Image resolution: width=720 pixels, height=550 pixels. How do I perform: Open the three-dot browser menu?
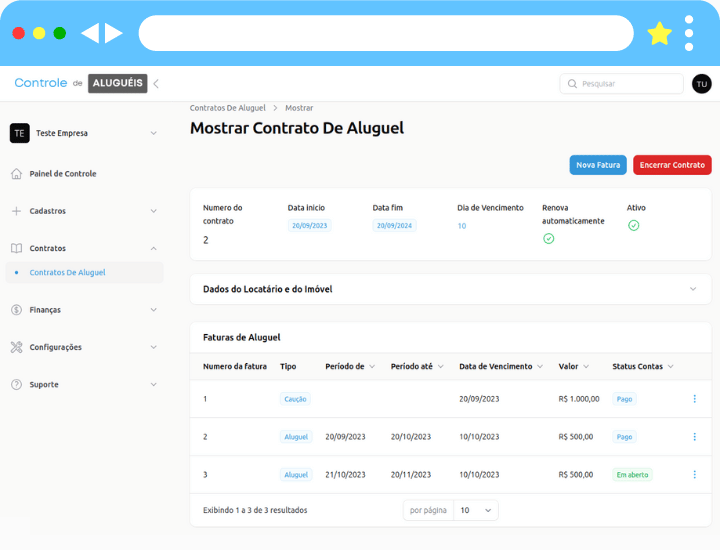pos(689,33)
